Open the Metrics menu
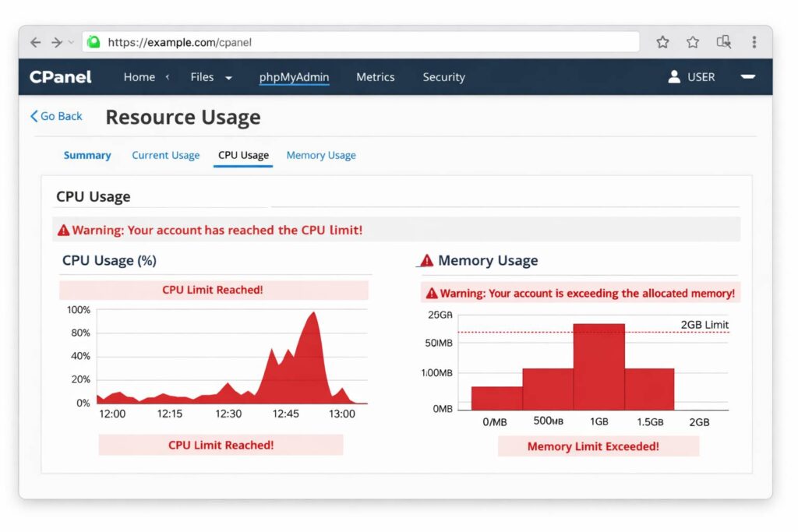This screenshot has height=532, width=798. point(375,77)
